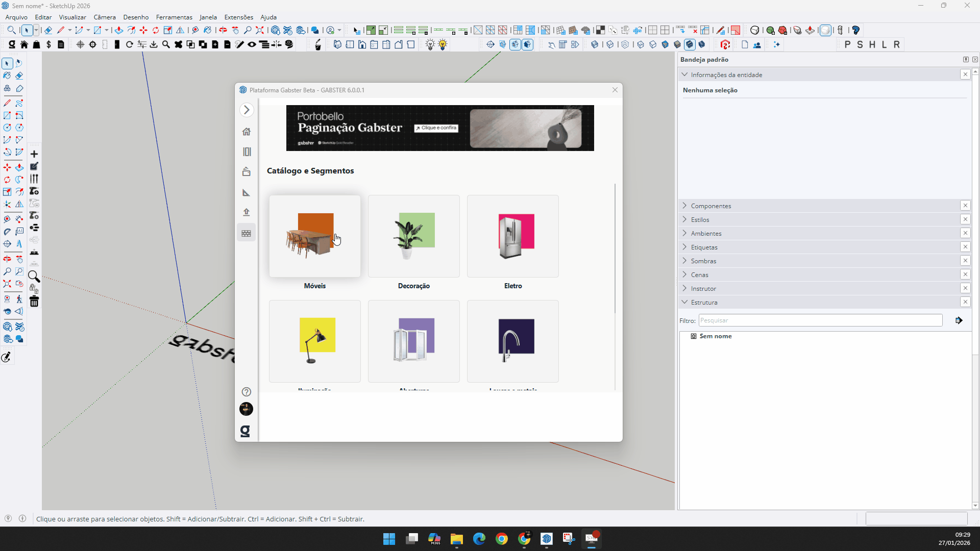Screen dimensions: 980x551
Task: Open the user profile avatar in Gabster
Action: coord(247,409)
